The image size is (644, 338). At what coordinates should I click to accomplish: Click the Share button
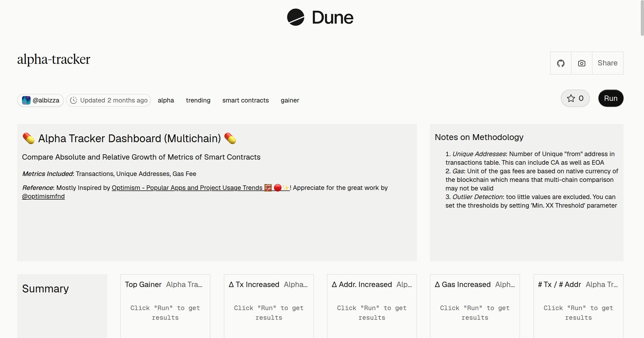tap(608, 63)
